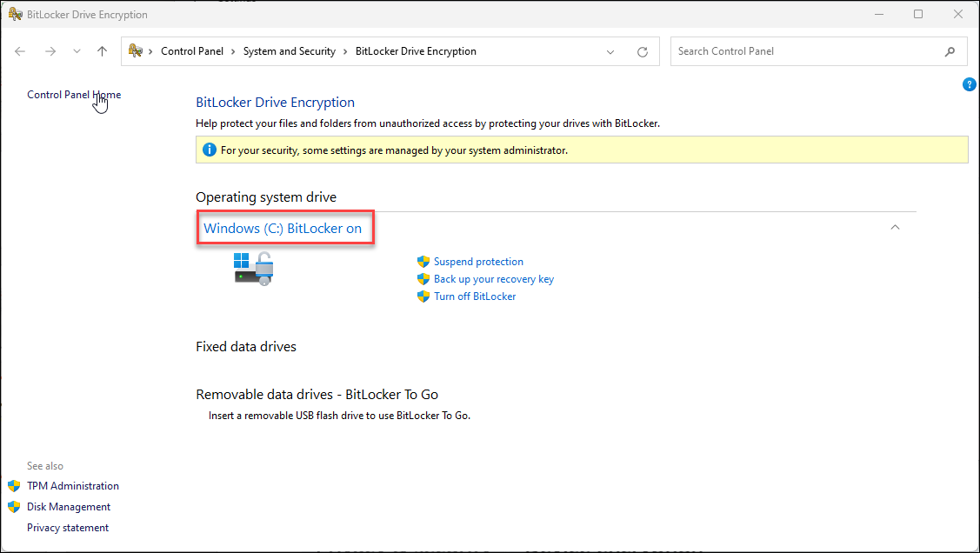Click the Disk Management shield icon

pos(14,506)
